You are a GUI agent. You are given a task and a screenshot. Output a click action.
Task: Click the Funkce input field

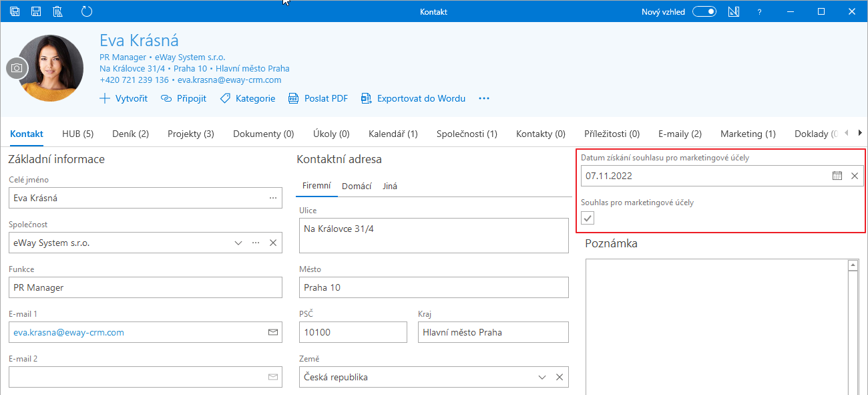(x=146, y=287)
